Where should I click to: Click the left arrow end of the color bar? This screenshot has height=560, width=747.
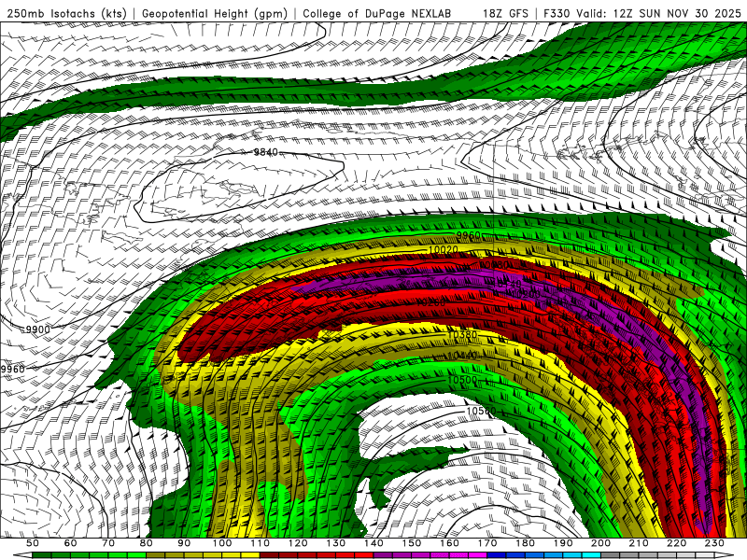[22, 555]
